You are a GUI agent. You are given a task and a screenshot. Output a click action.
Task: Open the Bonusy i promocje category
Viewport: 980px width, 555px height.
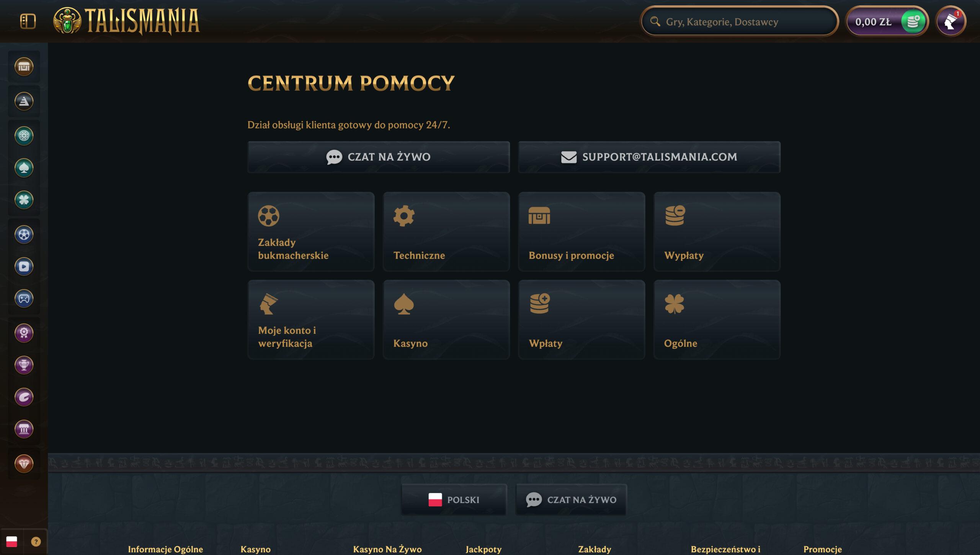(581, 232)
